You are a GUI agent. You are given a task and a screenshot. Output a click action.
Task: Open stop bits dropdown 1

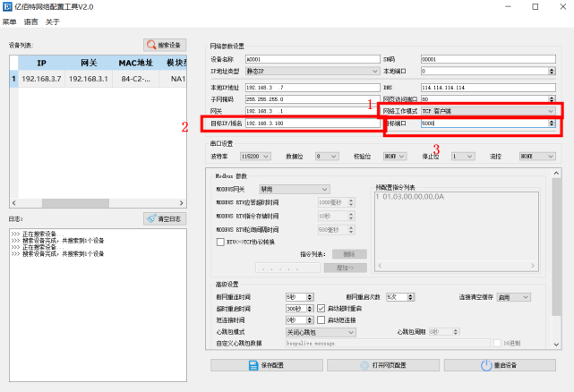[x=463, y=157]
